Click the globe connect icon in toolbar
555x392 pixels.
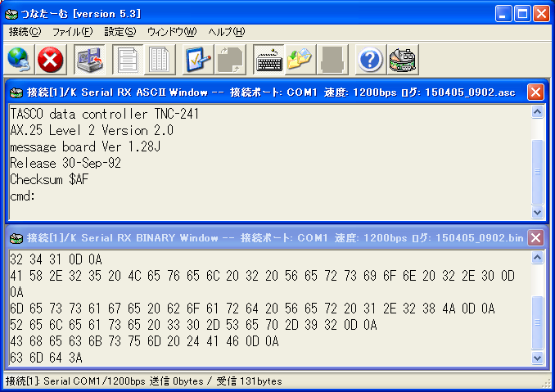[x=19, y=60]
